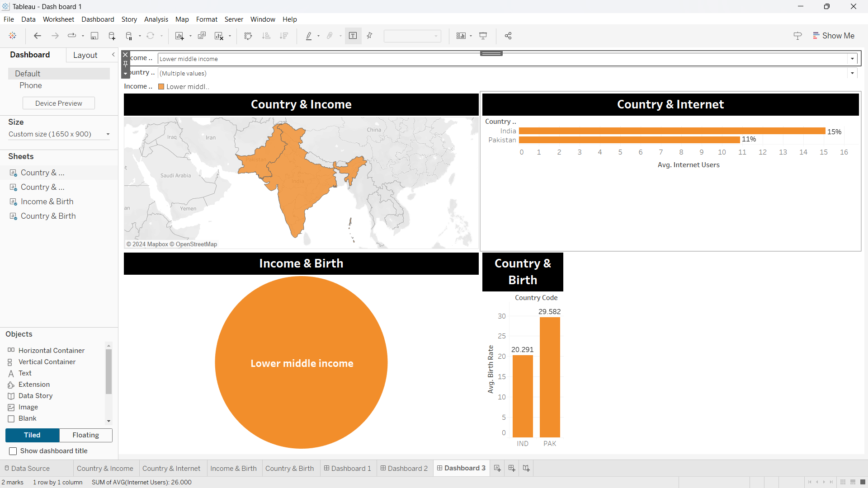Select the Tiled layout toggle
This screenshot has width=868, height=488.
(32, 435)
